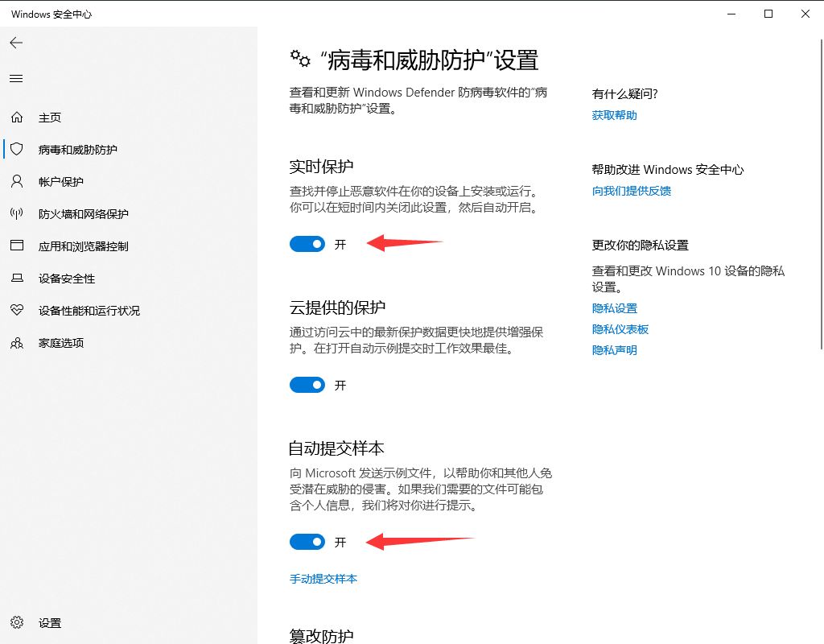This screenshot has width=824, height=644.
Task: Select 病毒和威胁防护 in the sidebar
Action: (x=78, y=150)
